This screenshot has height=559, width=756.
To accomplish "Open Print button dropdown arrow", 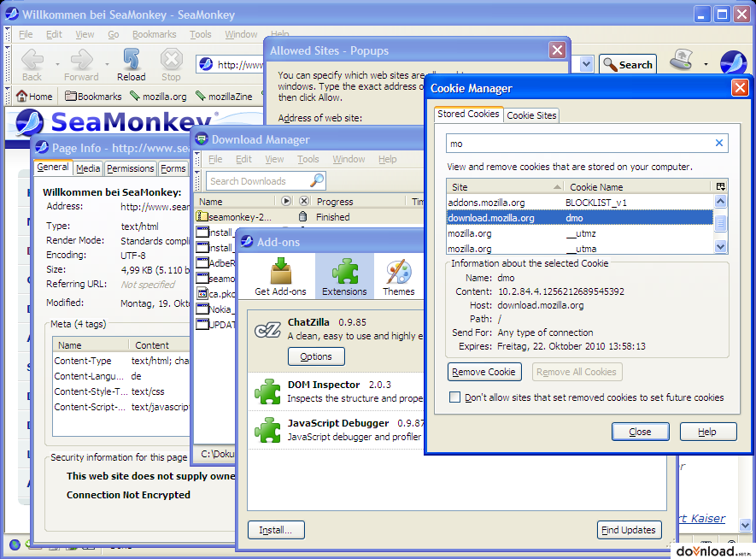I will coord(706,63).
